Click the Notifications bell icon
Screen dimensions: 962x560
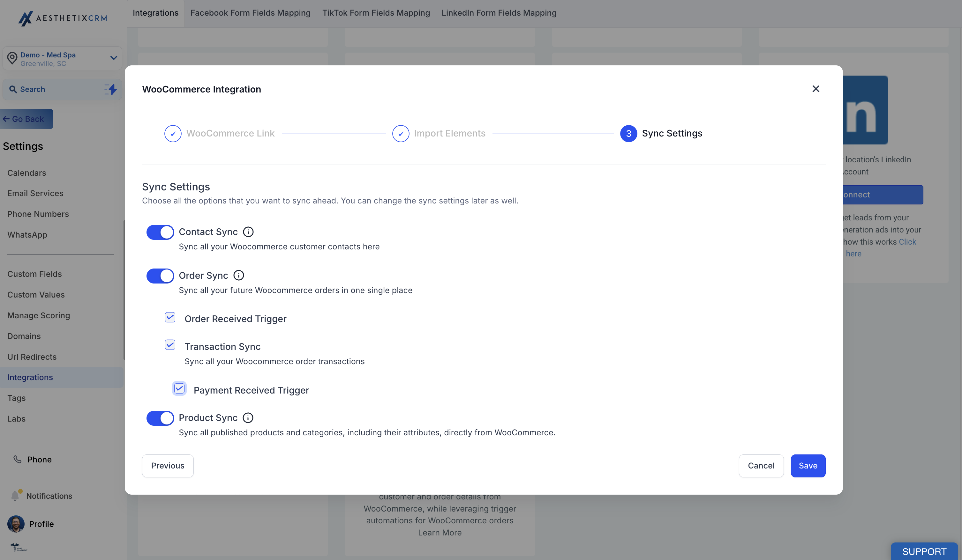[15, 496]
